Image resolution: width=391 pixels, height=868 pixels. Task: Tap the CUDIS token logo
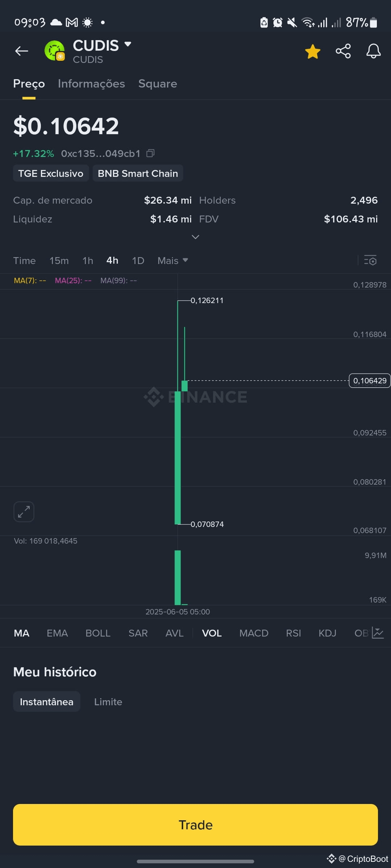tap(54, 51)
